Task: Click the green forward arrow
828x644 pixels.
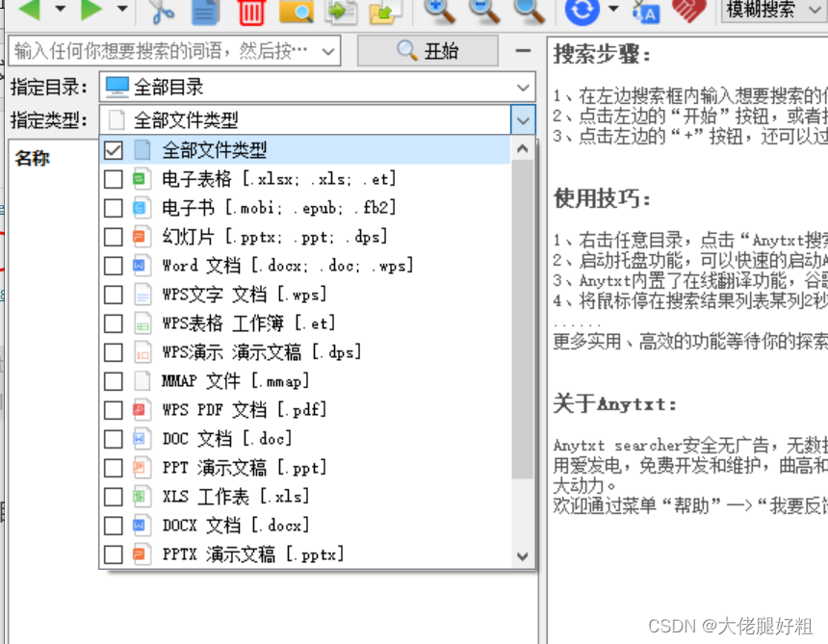Action: pyautogui.click(x=91, y=10)
